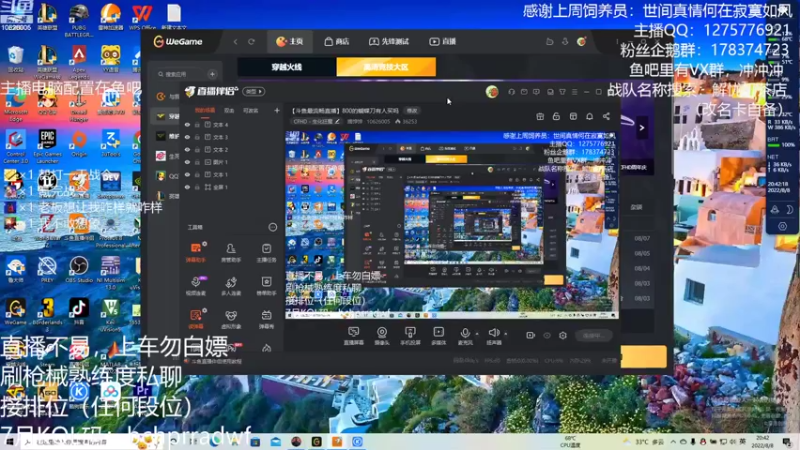Open the 读弹幕 read danmaku tool

point(196,319)
